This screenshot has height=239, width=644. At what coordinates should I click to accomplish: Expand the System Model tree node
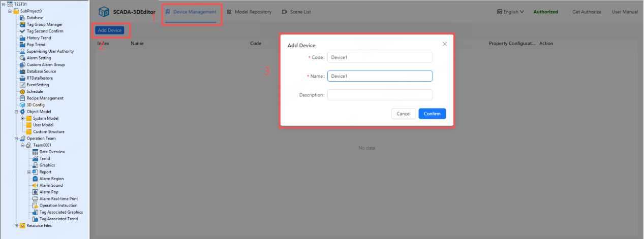click(x=23, y=118)
